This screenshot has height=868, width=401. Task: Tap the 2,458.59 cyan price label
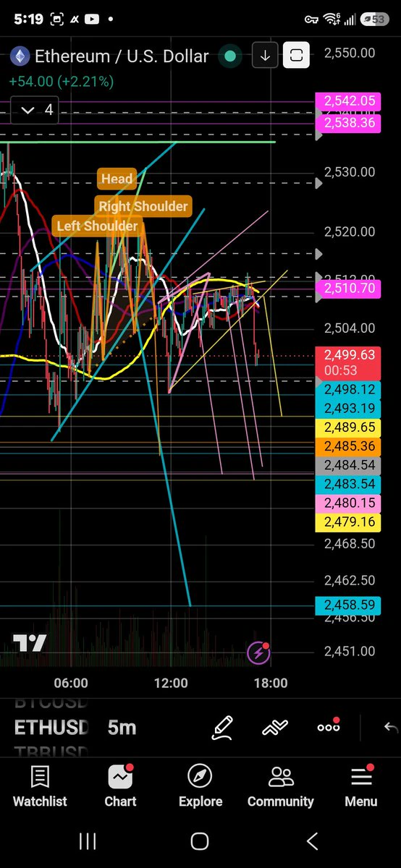349,604
